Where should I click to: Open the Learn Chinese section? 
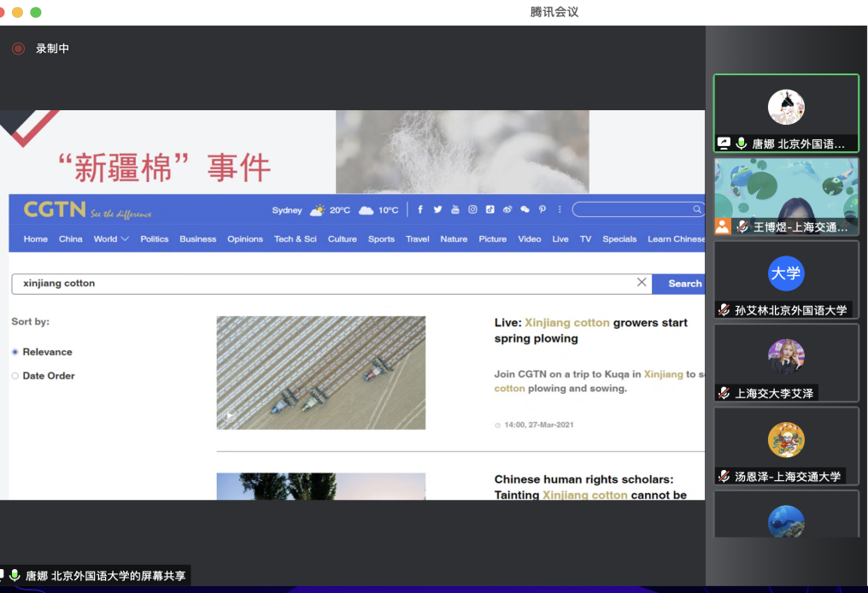point(677,239)
